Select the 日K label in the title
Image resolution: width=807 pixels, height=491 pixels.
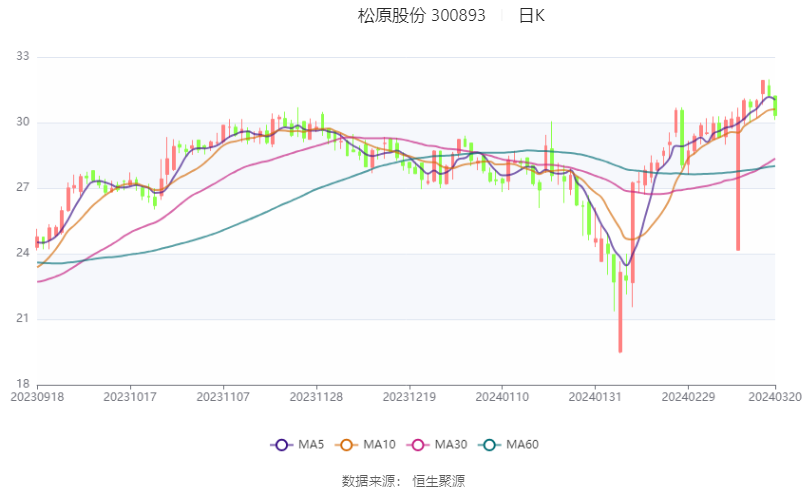coord(532,15)
